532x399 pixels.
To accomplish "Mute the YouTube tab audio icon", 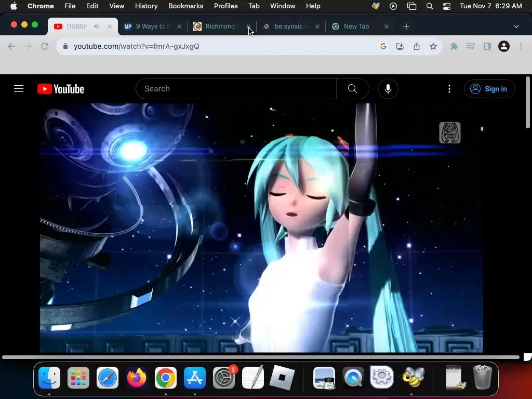I will (x=96, y=26).
